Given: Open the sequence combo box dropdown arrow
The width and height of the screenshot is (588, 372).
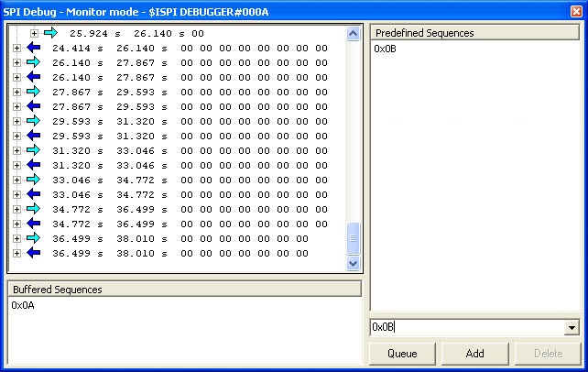Looking at the screenshot, I should coord(572,328).
